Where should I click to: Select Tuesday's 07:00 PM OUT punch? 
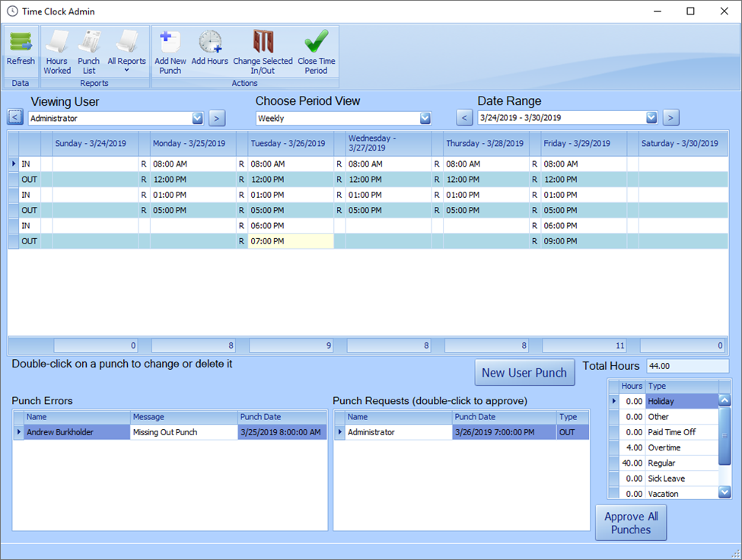tap(289, 241)
